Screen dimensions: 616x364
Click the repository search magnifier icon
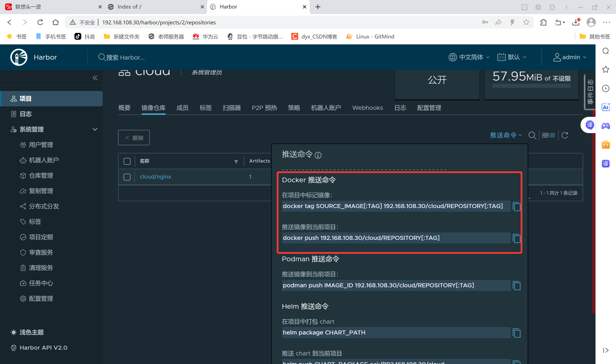pos(532,135)
